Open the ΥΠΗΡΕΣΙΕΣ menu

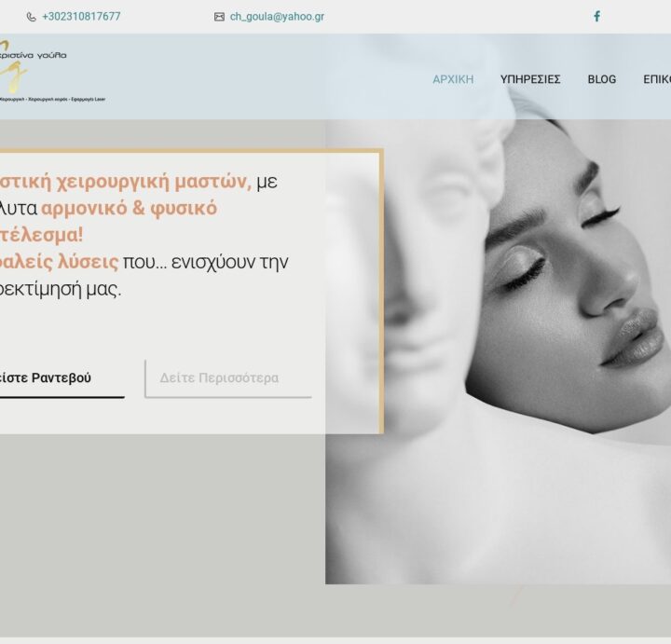[530, 79]
